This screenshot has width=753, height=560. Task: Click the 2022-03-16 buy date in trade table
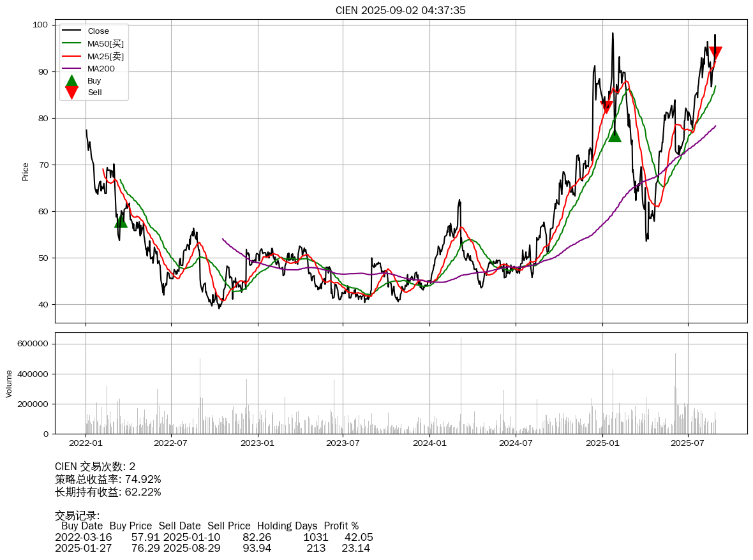coord(83,538)
